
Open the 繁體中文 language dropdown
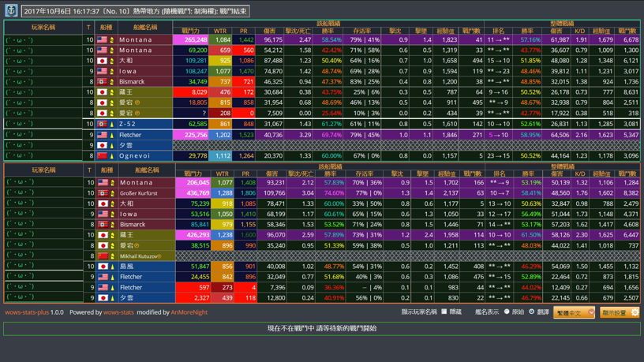click(574, 313)
